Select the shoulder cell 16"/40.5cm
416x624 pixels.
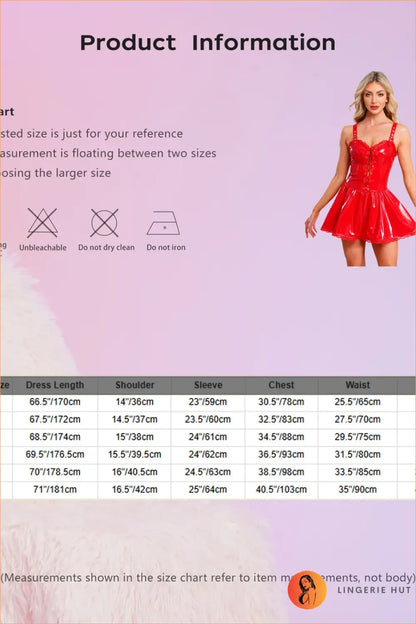pyautogui.click(x=135, y=472)
